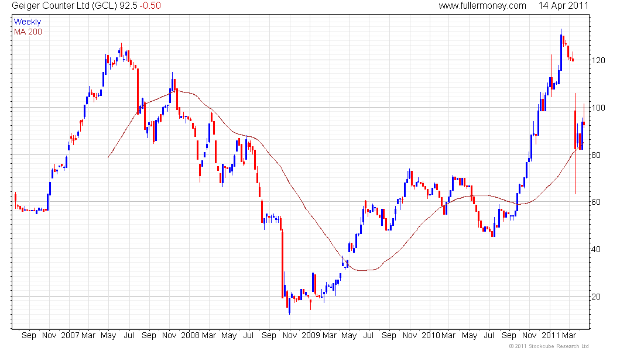Click the 120 price axis label

pos(598,60)
